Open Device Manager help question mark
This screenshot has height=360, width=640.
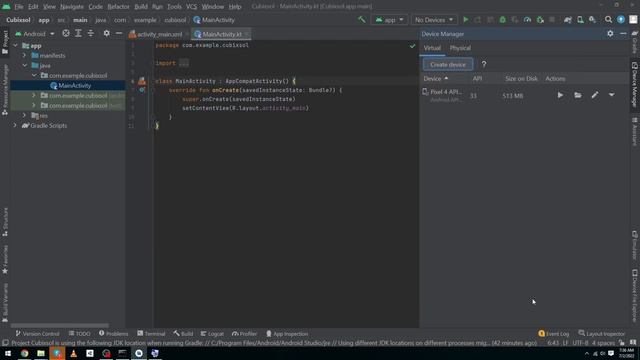(x=484, y=64)
